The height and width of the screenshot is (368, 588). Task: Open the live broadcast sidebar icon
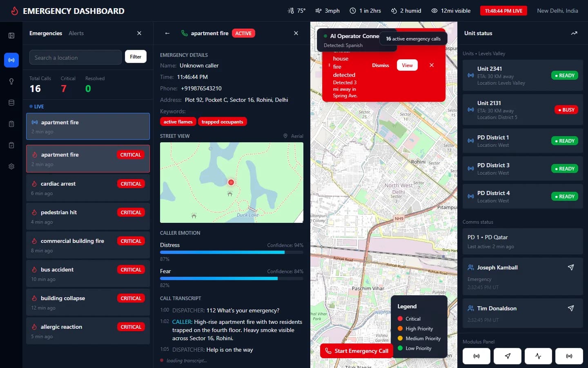pos(11,60)
